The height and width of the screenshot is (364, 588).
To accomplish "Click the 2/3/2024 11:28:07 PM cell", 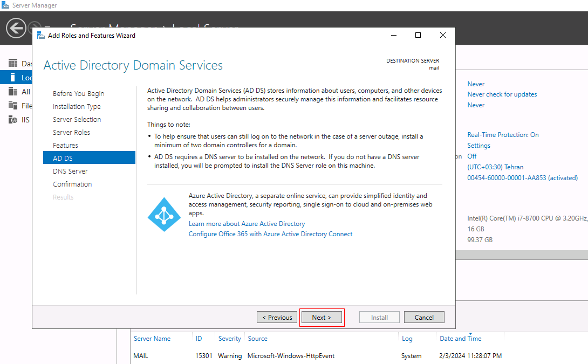I will 470,356.
